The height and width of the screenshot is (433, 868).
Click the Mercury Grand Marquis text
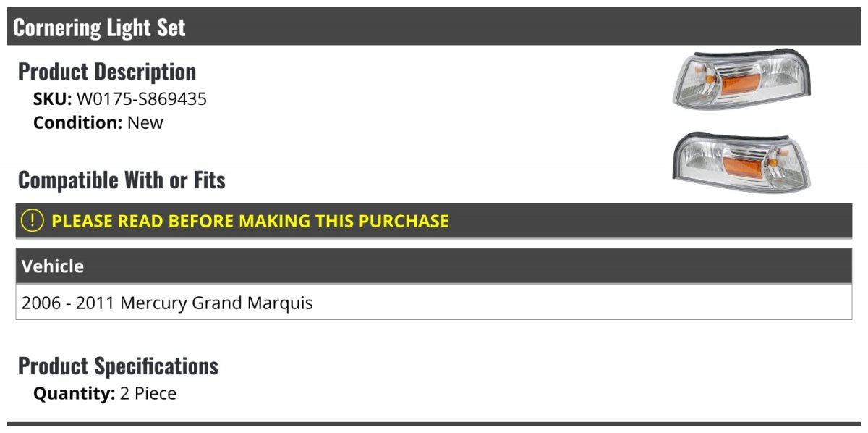[x=216, y=303]
